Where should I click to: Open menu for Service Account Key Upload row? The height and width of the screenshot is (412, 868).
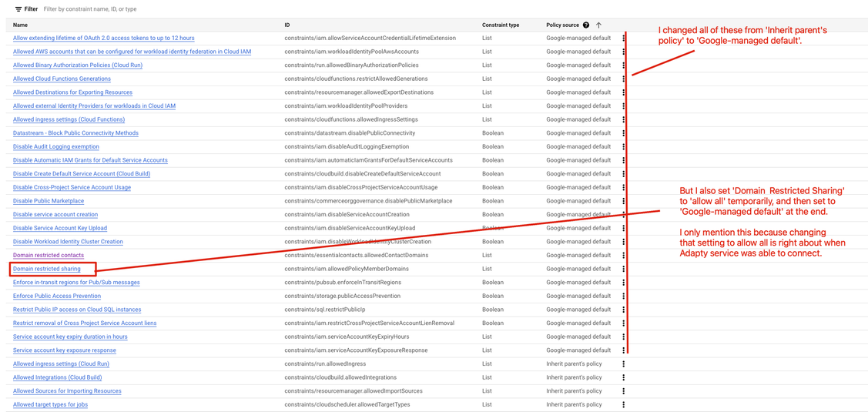pos(624,228)
